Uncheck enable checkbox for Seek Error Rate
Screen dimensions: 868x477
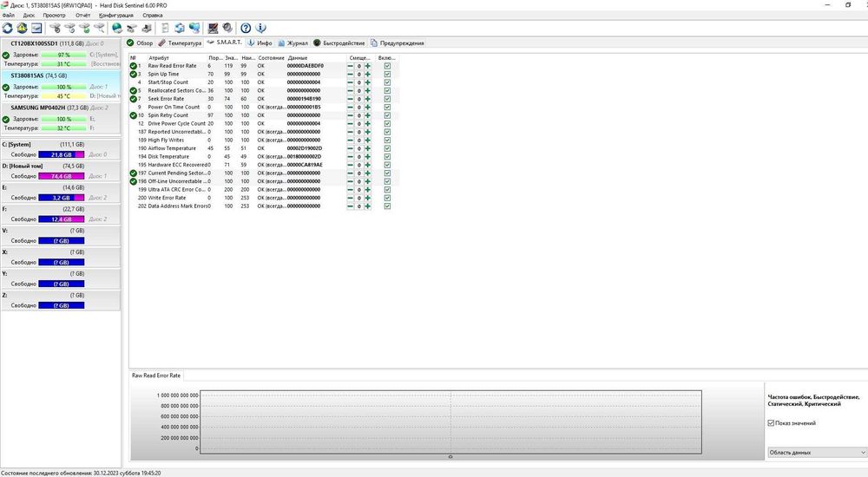pos(387,99)
